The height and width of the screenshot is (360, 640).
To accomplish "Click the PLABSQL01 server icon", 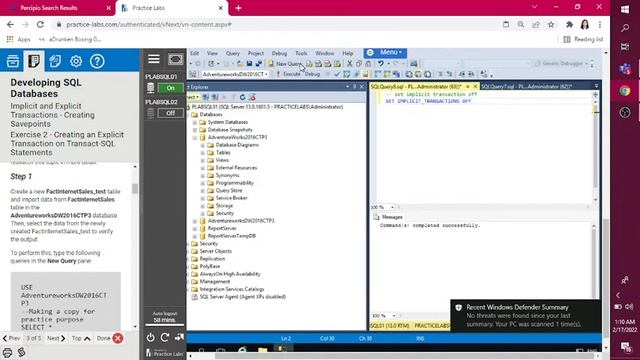I will point(151,88).
